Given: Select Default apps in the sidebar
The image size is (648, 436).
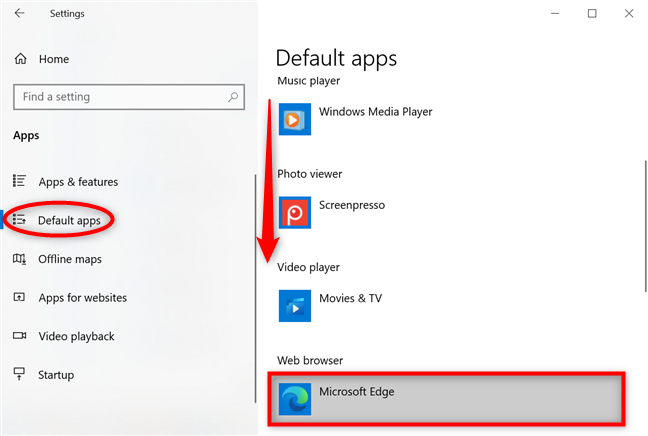Looking at the screenshot, I should 69,220.
